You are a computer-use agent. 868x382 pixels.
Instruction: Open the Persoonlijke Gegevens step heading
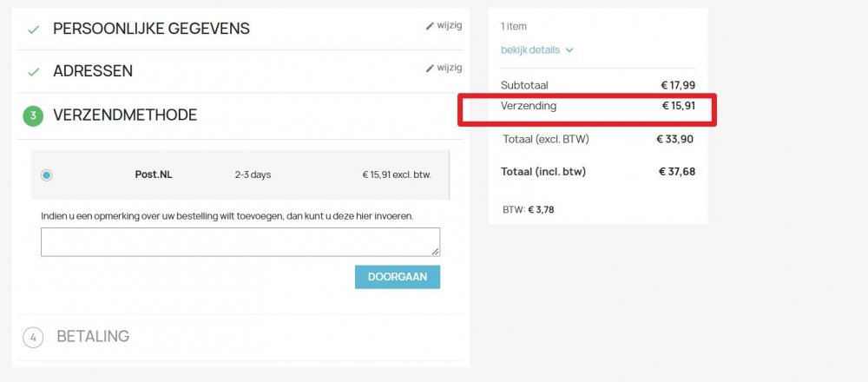click(x=151, y=29)
